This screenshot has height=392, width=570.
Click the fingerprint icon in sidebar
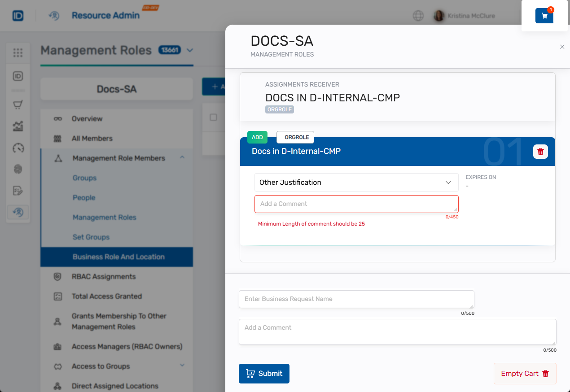click(x=18, y=169)
